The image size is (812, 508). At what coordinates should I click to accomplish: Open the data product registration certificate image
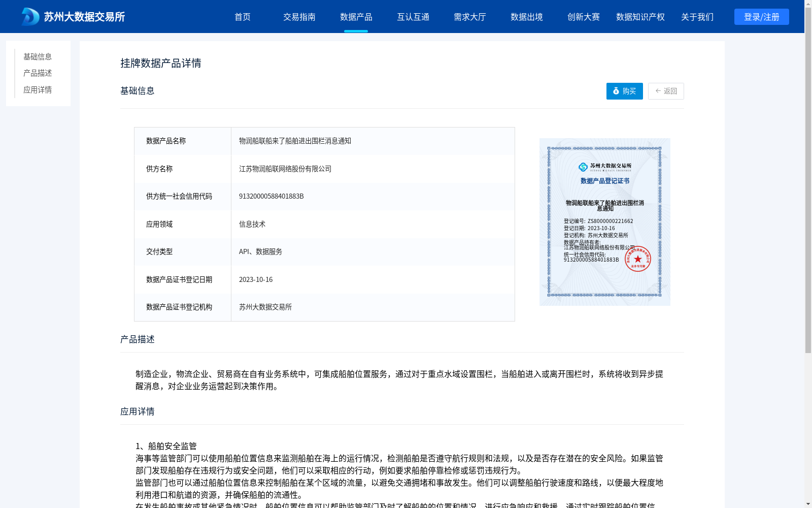(x=605, y=222)
